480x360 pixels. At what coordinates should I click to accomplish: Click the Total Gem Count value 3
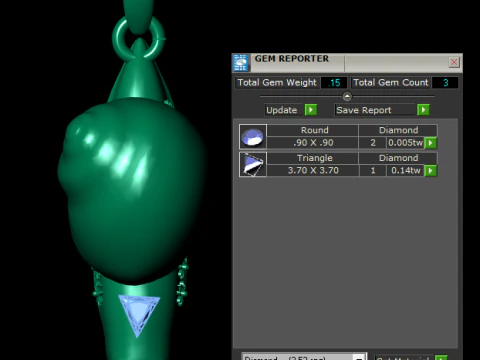[445, 83]
